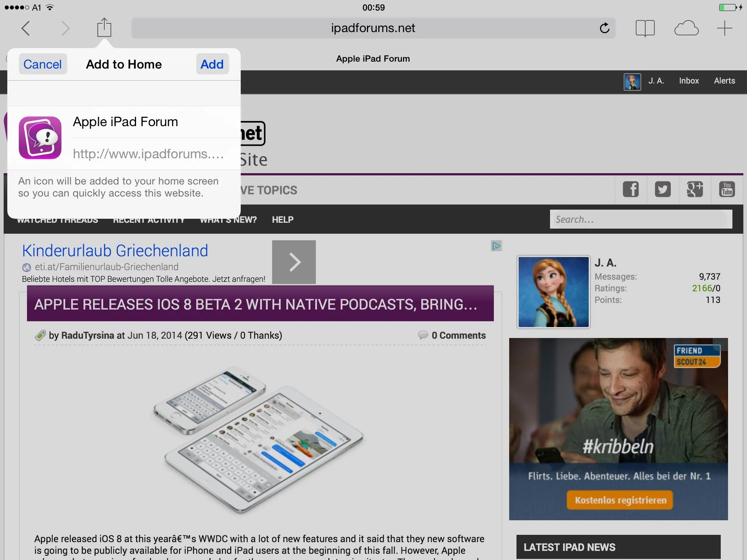Click the AdChoices triangle icon
Screen dimensions: 747x560
(496, 246)
